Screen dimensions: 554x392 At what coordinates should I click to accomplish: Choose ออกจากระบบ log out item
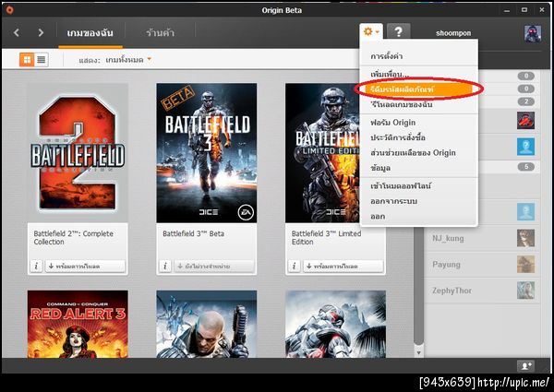click(x=418, y=201)
